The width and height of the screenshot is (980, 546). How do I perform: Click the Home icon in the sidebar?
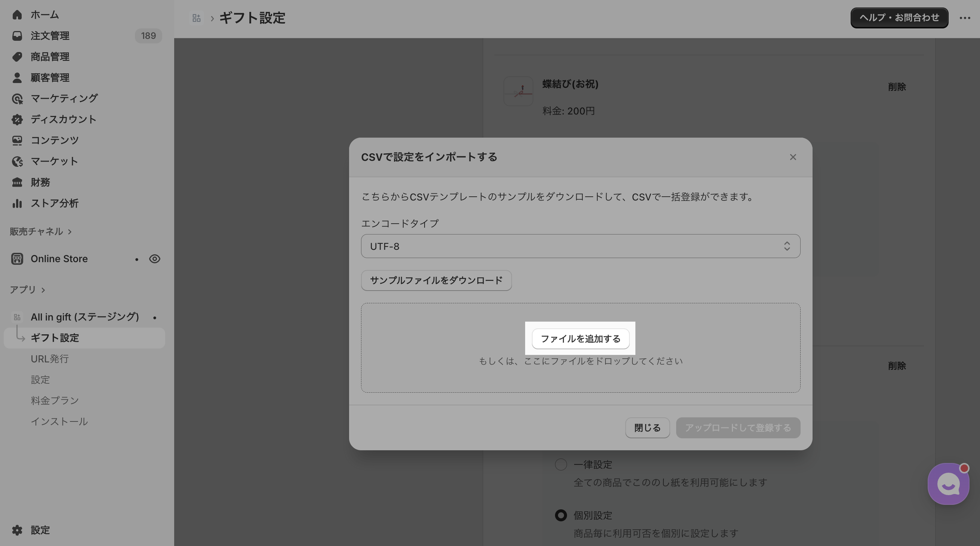pos(17,15)
